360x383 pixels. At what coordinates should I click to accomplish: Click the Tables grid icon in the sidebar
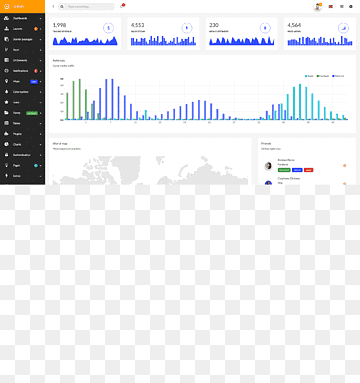coord(6,123)
